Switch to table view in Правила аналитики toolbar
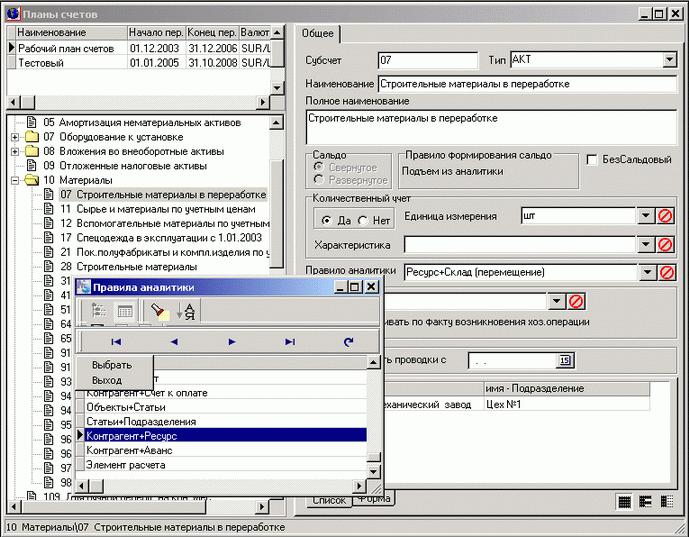This screenshot has width=689, height=537. tap(125, 312)
